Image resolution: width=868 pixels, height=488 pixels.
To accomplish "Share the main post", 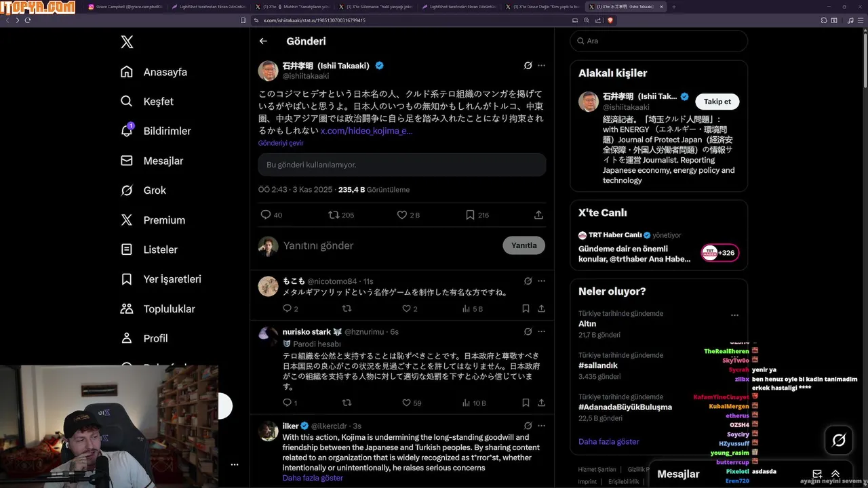I will tap(538, 215).
